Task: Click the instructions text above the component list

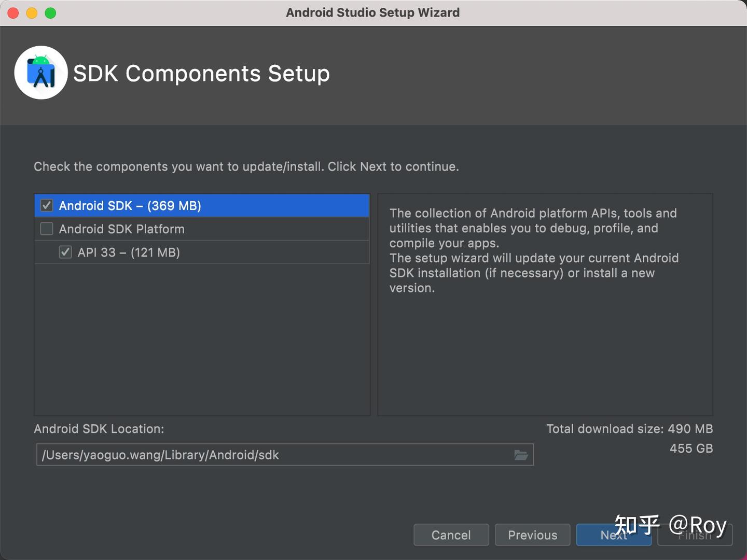Action: tap(246, 166)
